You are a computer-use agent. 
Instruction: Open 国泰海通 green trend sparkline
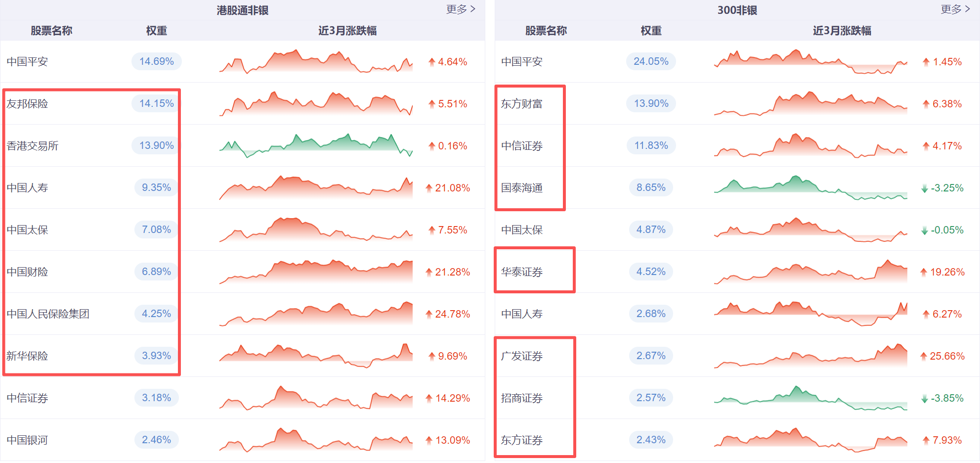(x=810, y=187)
